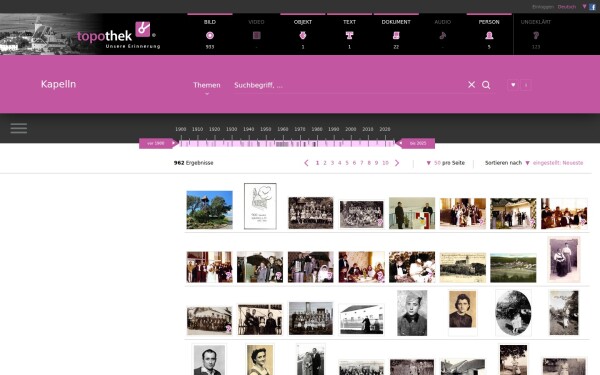
Task: Click the 2000 year label on timeline
Action: coord(351,129)
